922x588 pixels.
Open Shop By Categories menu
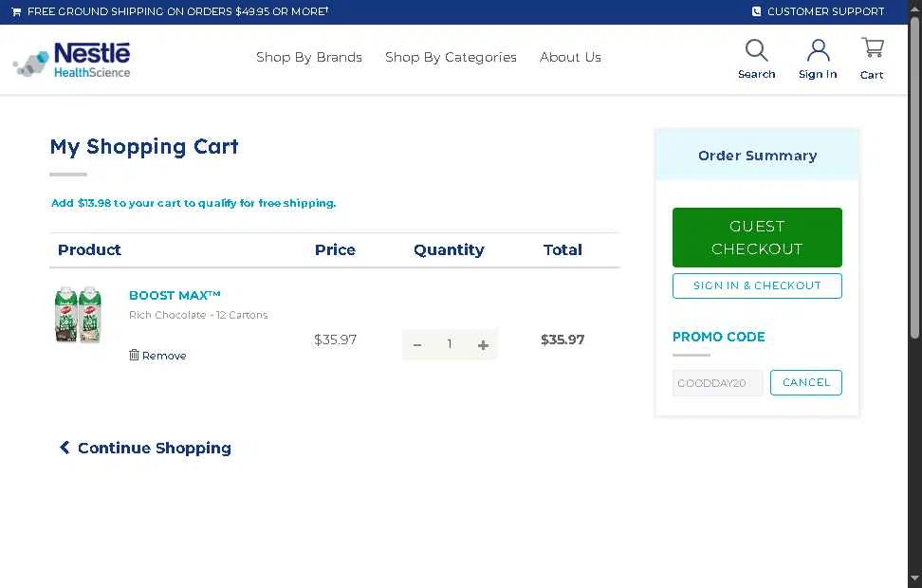[x=451, y=57]
